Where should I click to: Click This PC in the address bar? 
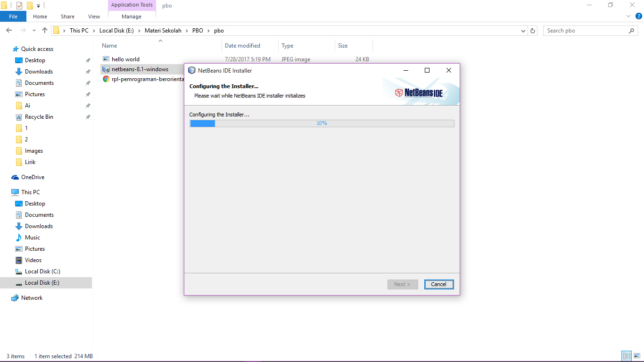point(79,31)
